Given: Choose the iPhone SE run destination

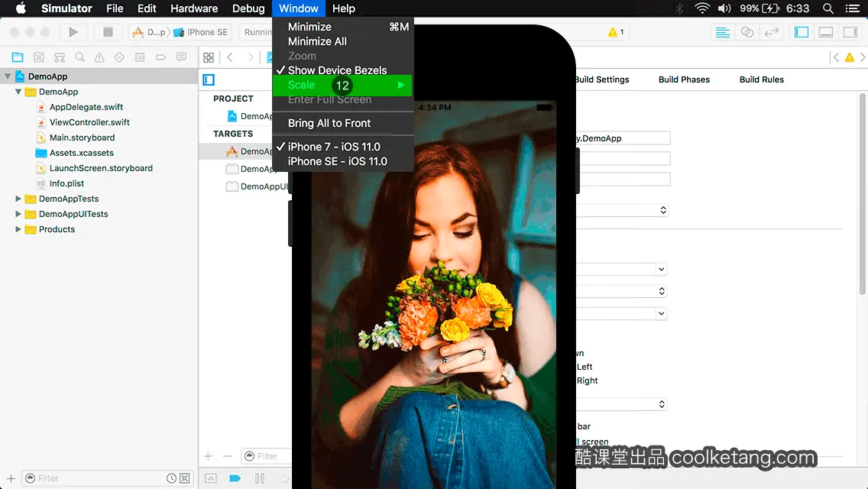Looking at the screenshot, I should coord(201,32).
